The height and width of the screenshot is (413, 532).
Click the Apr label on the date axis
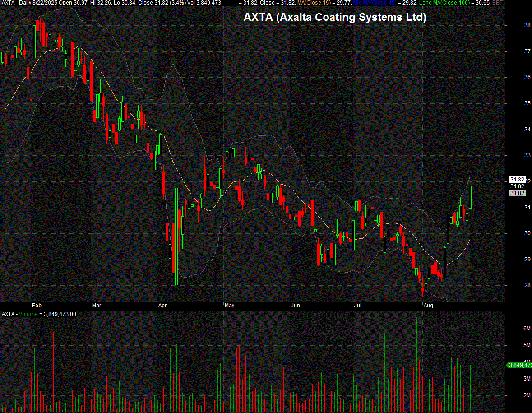point(162,306)
